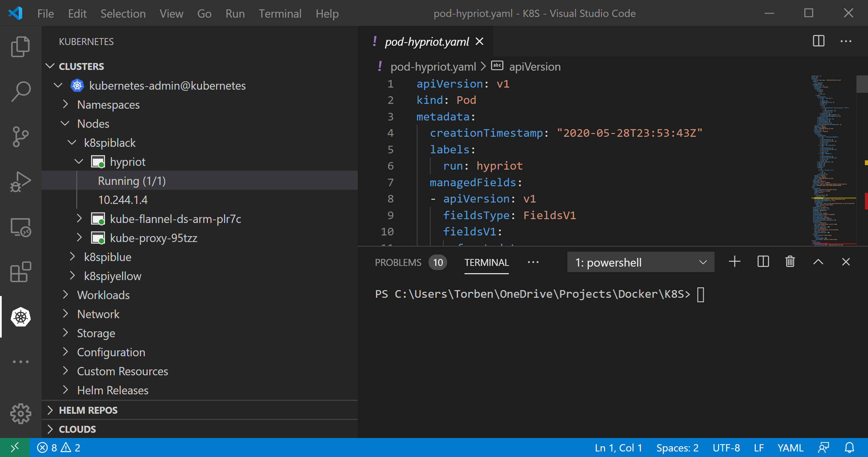Show more panel tabs ellipsis

[533, 262]
